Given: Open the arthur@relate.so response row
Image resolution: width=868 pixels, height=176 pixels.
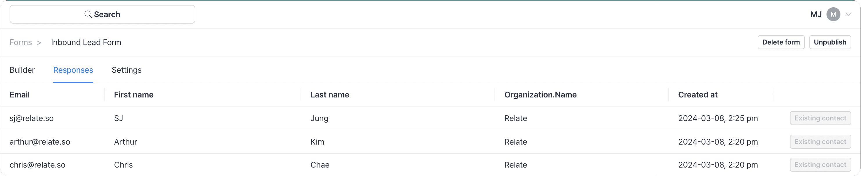Looking at the screenshot, I should (x=430, y=142).
